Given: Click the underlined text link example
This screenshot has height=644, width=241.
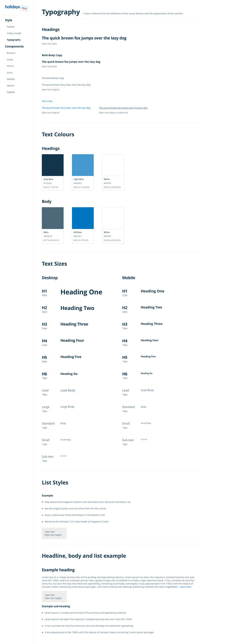Looking at the screenshot, I should (123, 108).
